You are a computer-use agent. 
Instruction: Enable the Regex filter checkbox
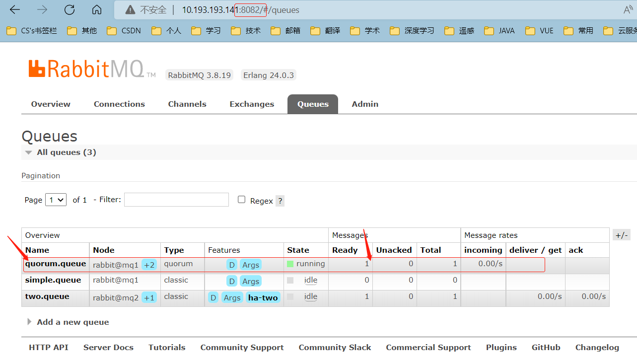coord(241,200)
